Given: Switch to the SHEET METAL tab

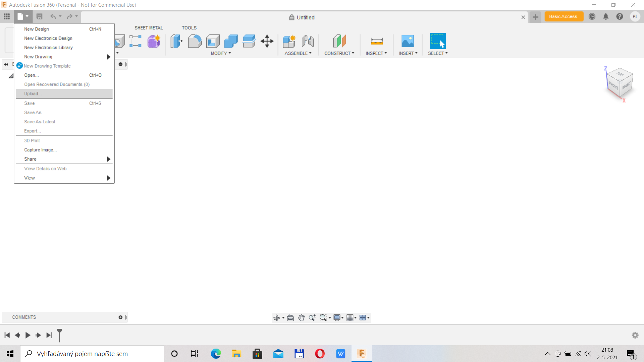Looking at the screenshot, I should [x=149, y=28].
